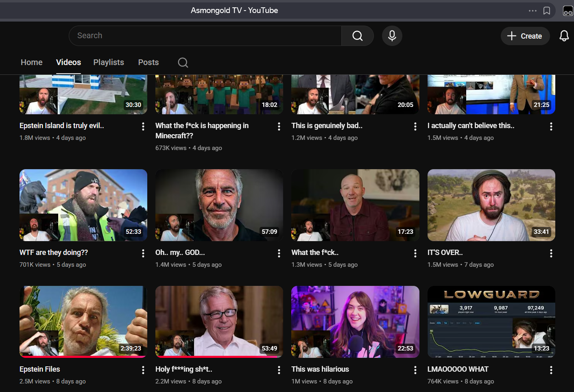Image resolution: width=574 pixels, height=392 pixels.
Task: Play the 13:23 LOWGUARD thumbnail
Action: tap(491, 322)
